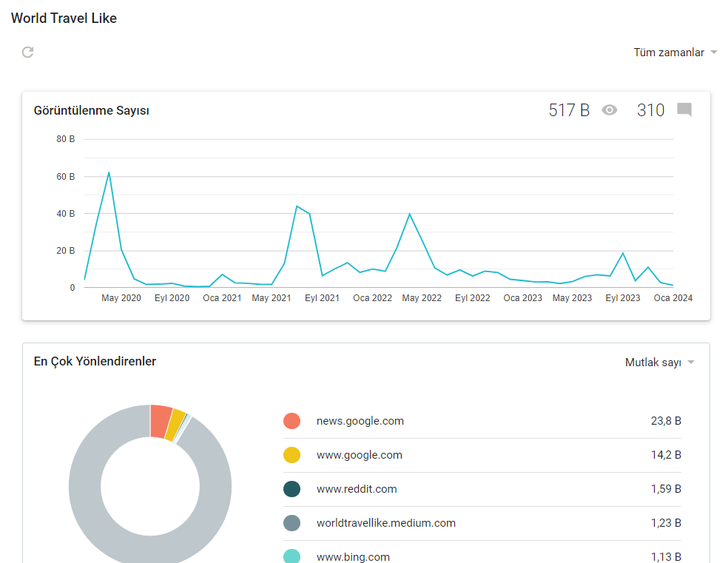Click the eye views icon beside 517 B
728x563 pixels.
click(x=609, y=110)
